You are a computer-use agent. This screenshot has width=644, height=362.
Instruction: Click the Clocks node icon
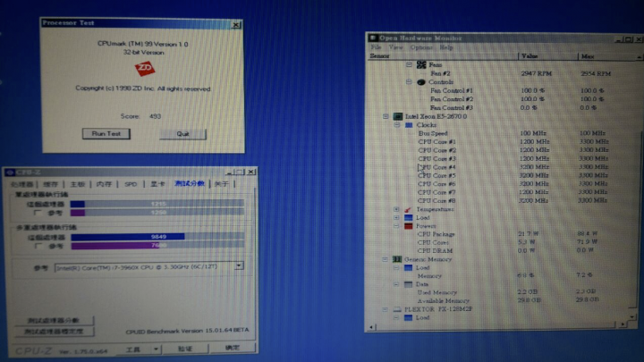point(409,125)
